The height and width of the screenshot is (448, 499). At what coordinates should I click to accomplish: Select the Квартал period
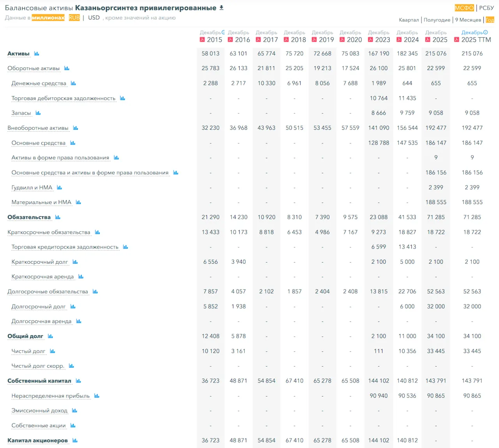pyautogui.click(x=409, y=20)
